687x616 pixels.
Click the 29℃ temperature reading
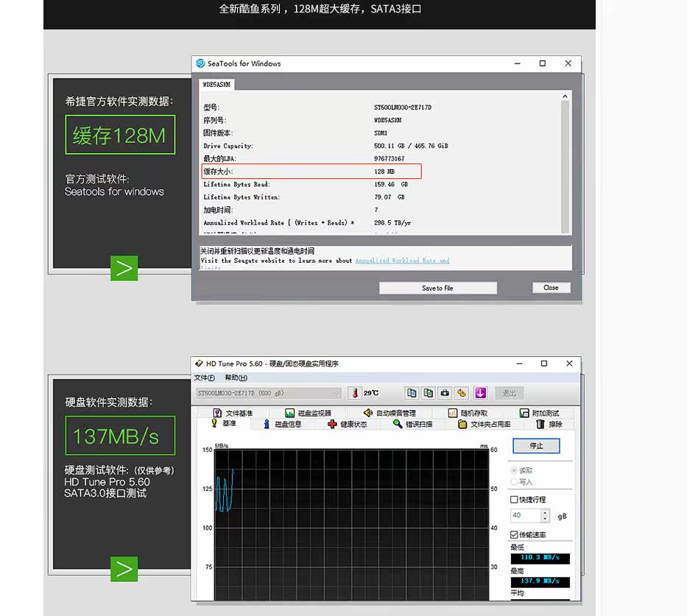point(370,393)
